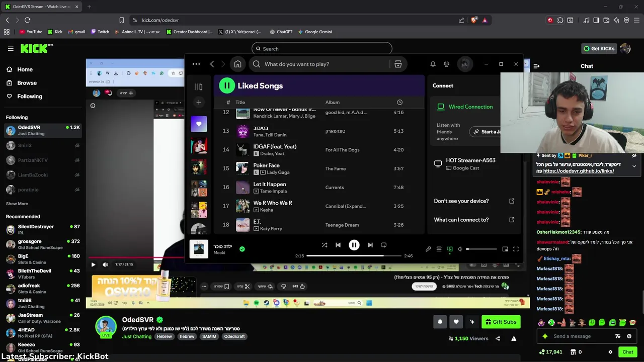
Task: Open the Liked Songs heart playlist in the Spotify sidebar
Action: point(199,124)
